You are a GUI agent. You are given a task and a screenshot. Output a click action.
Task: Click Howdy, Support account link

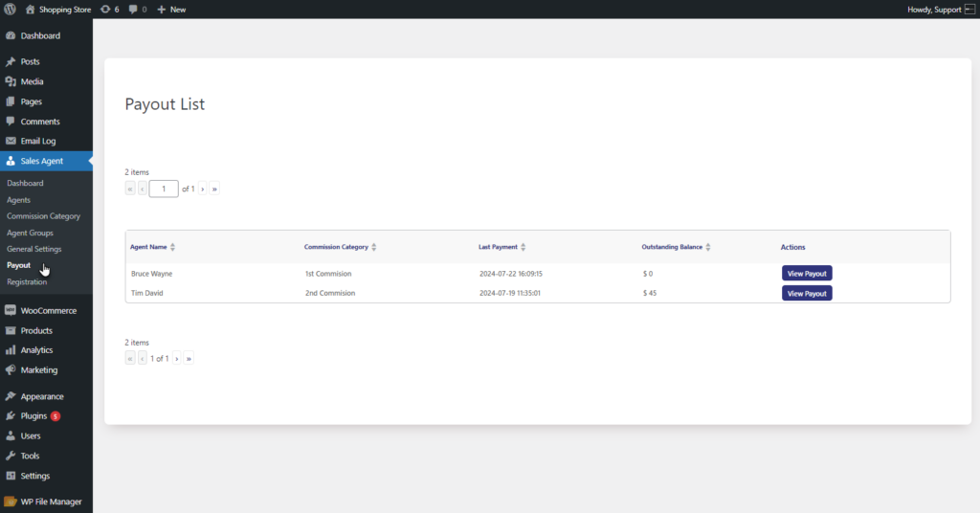[x=934, y=10]
